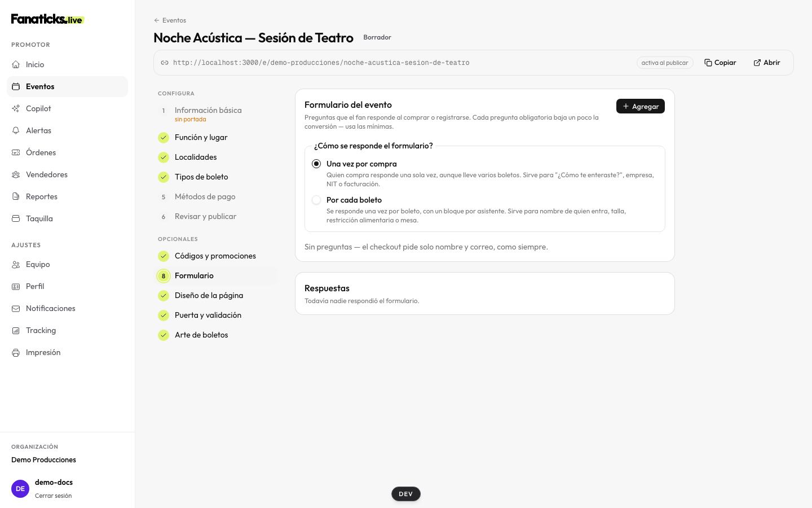Open the Métodos de pago step
The height and width of the screenshot is (508, 812).
click(217, 196)
